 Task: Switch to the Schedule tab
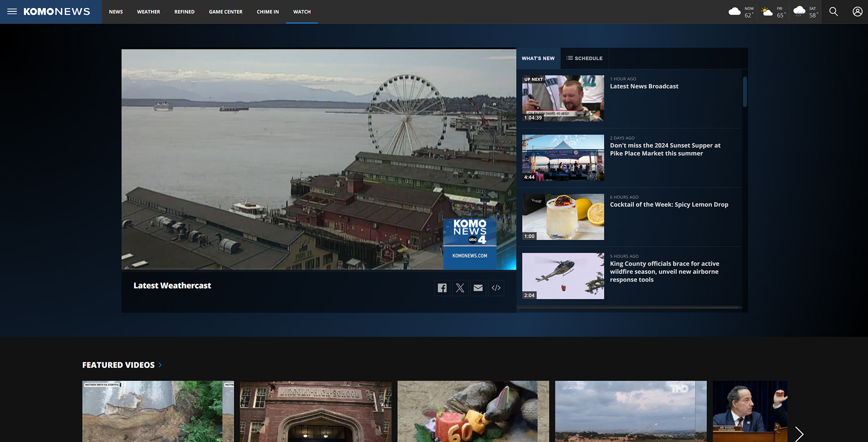585,58
